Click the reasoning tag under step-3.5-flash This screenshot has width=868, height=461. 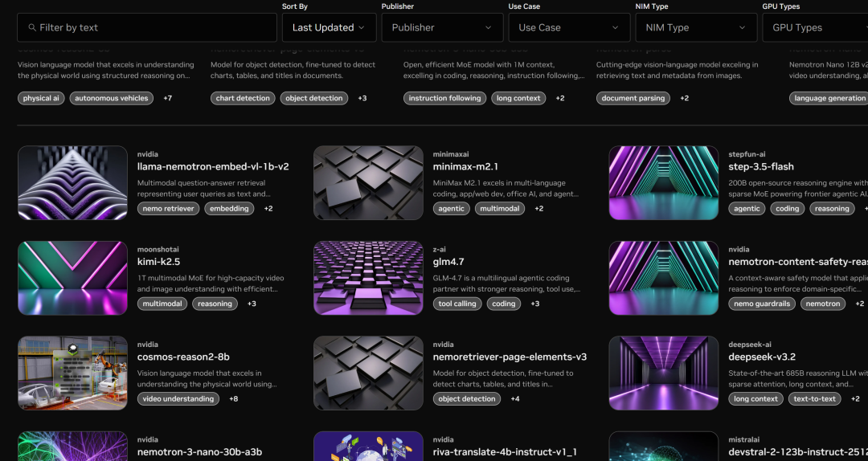click(832, 209)
